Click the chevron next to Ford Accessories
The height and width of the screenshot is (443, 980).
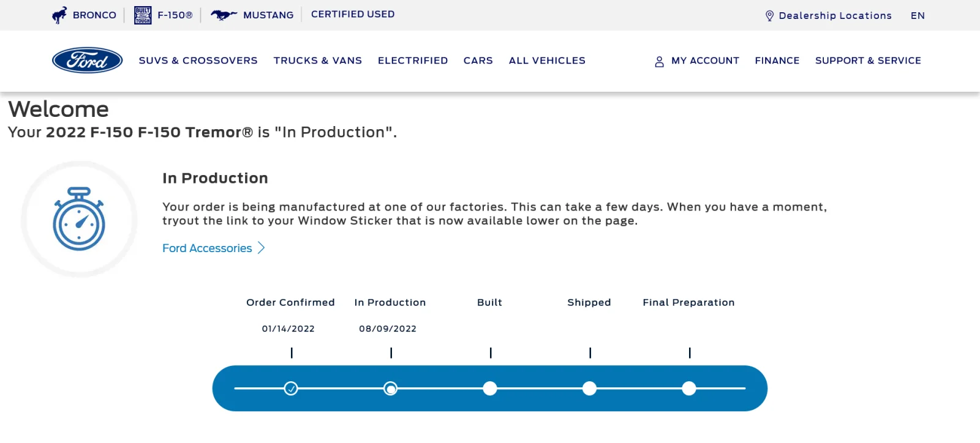tap(262, 248)
